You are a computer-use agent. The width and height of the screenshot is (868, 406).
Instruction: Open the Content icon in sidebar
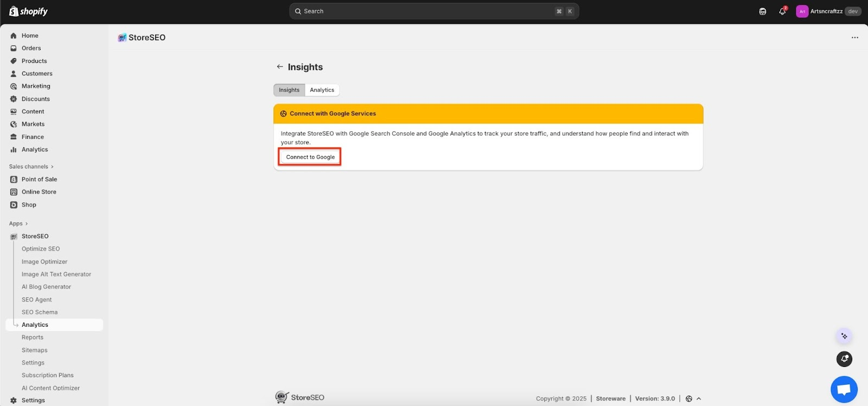point(14,112)
